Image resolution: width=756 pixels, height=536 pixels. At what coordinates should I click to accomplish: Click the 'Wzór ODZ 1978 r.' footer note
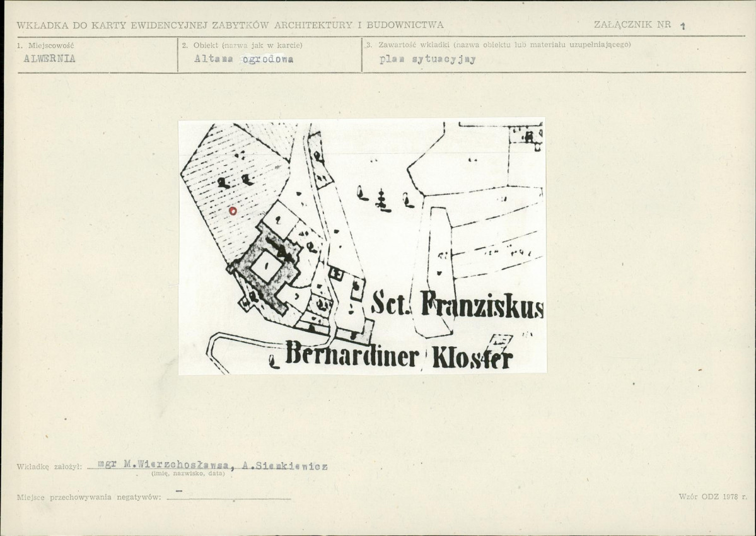click(712, 496)
